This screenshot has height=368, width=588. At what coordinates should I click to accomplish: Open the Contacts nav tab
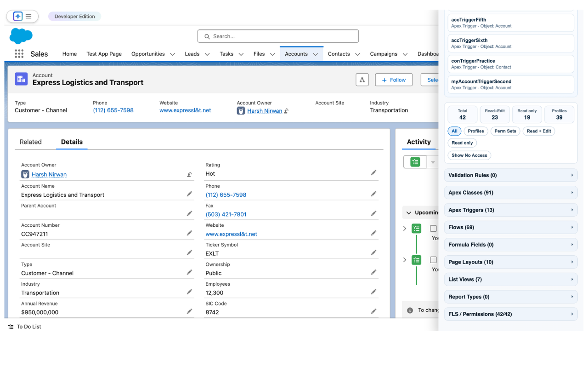tap(339, 54)
